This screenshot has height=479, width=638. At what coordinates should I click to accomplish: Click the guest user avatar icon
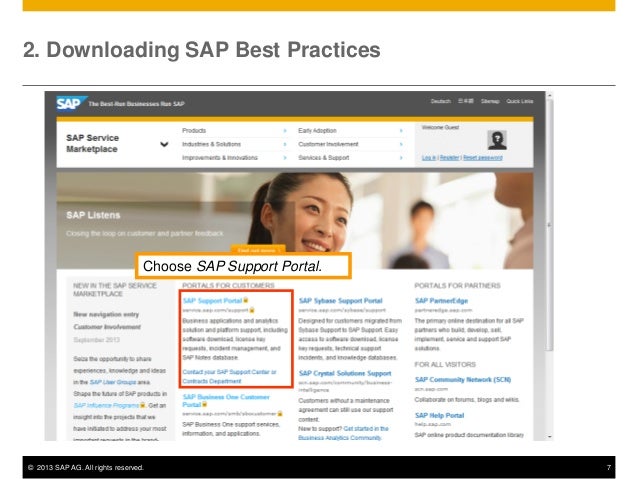[497, 140]
